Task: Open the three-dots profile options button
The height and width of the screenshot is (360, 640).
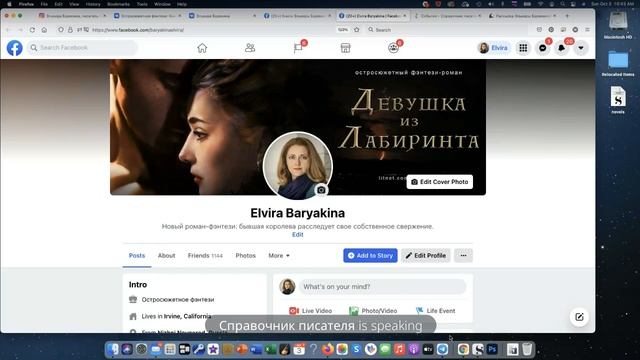Action: tap(463, 256)
